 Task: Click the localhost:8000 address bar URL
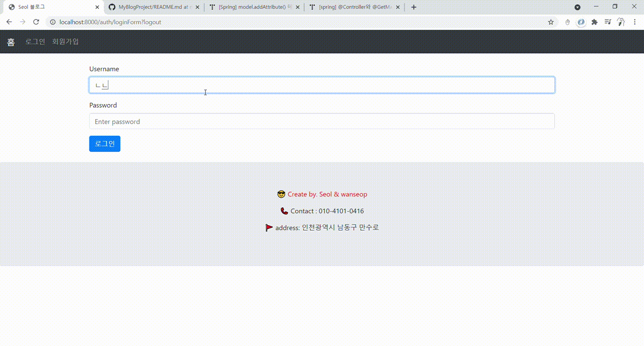(x=110, y=22)
